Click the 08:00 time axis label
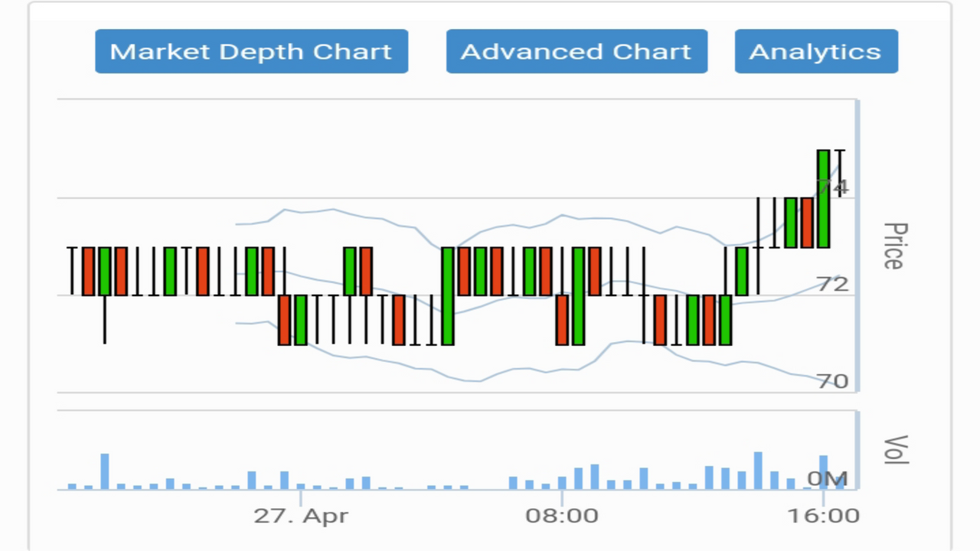 pos(562,516)
